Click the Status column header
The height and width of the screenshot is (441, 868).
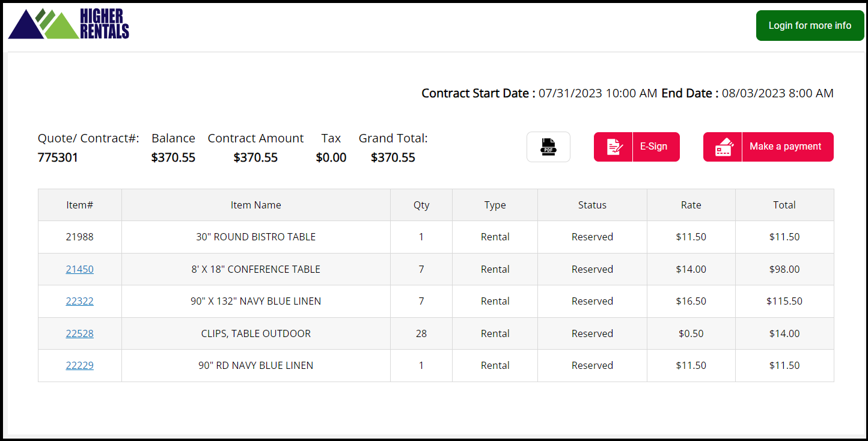pos(592,205)
